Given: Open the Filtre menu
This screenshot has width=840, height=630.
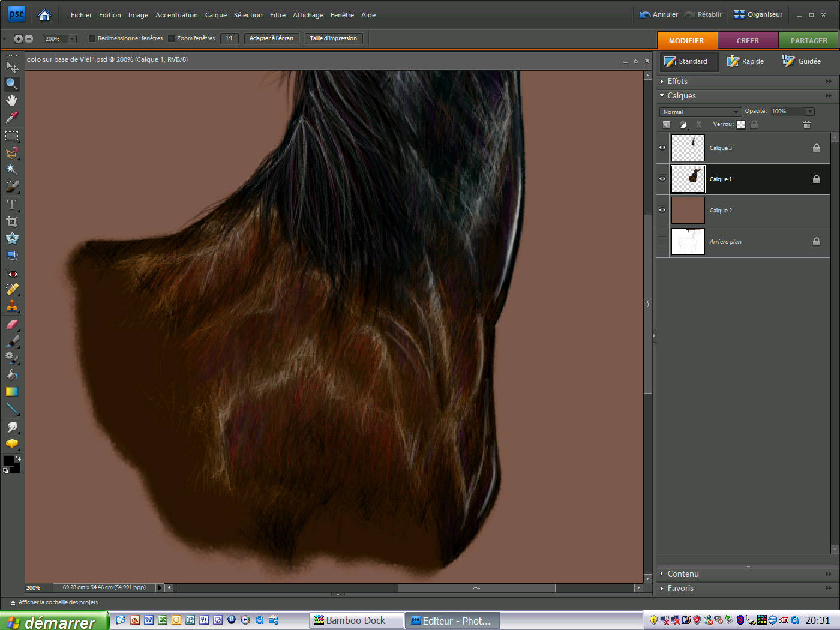Looking at the screenshot, I should coord(278,15).
